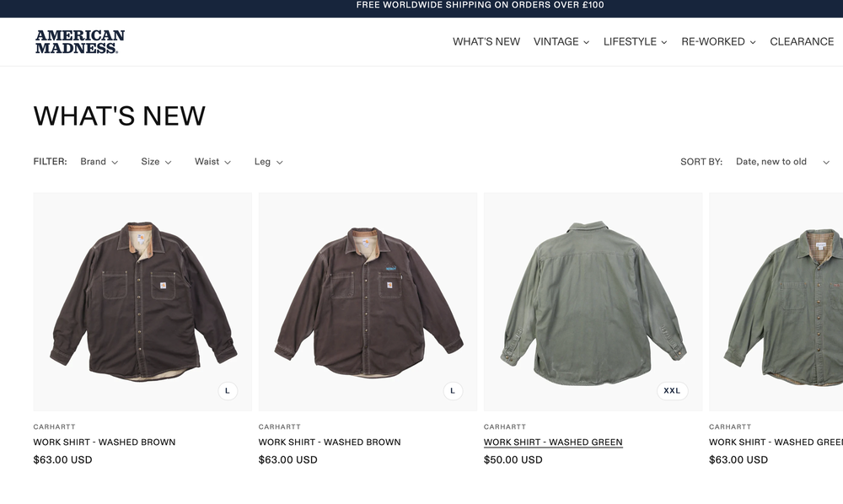Image resolution: width=843 pixels, height=504 pixels.
Task: Open the Sort By 'Date, new to old' selector
Action: [782, 162]
